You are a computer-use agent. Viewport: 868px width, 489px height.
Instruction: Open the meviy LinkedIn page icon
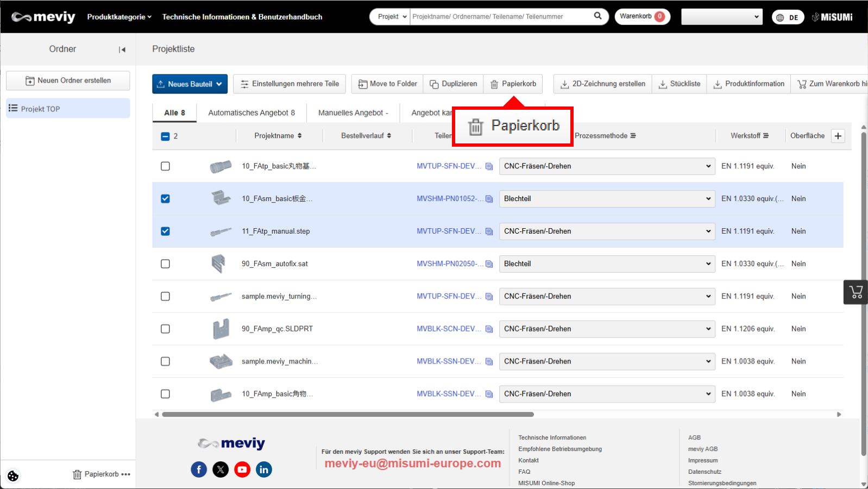[264, 469]
